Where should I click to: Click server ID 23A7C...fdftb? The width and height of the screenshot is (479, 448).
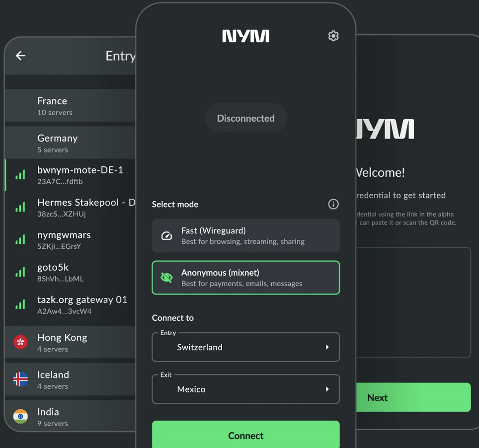point(60,182)
